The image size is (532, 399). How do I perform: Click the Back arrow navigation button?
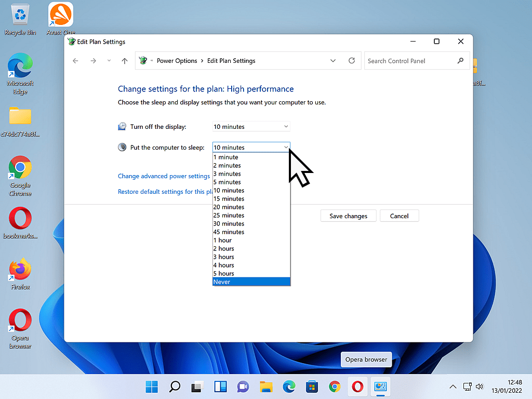click(x=76, y=61)
